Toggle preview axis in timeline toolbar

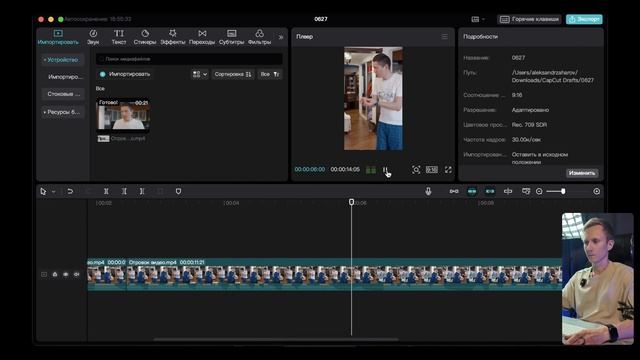(508, 191)
